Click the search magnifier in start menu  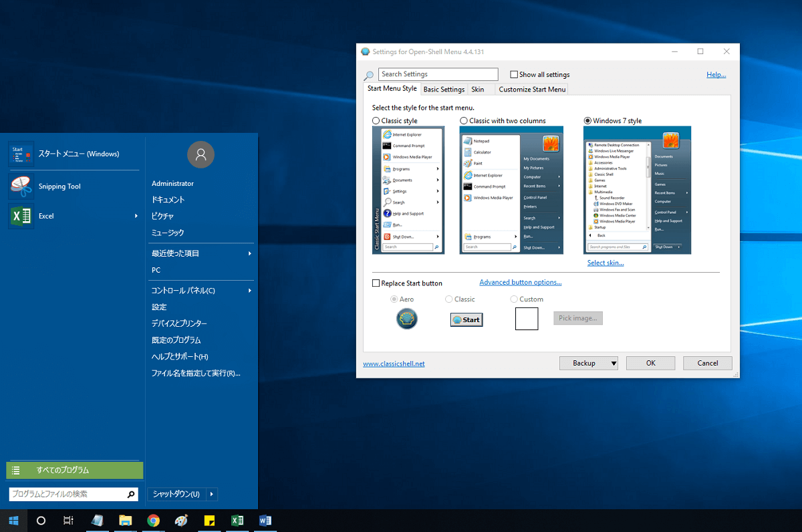[x=131, y=495]
